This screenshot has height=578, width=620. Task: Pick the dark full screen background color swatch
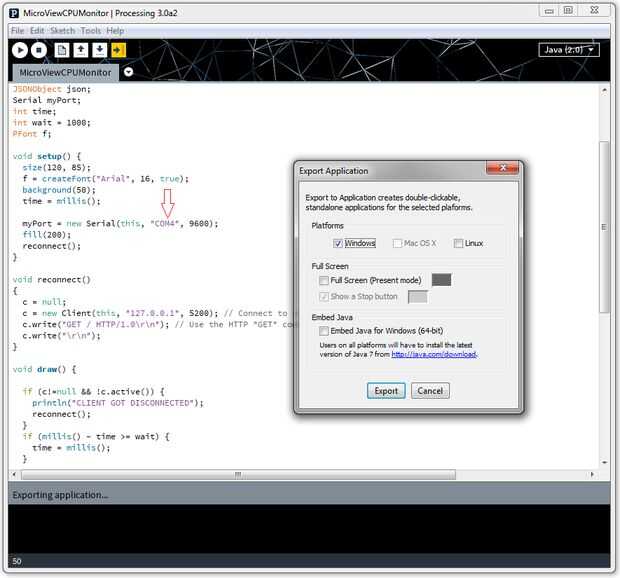click(x=441, y=280)
